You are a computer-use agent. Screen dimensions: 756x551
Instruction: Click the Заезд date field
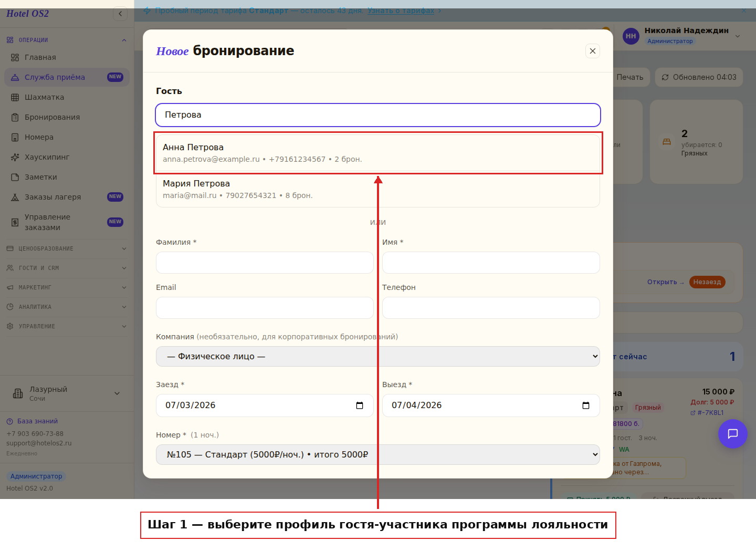(x=265, y=406)
